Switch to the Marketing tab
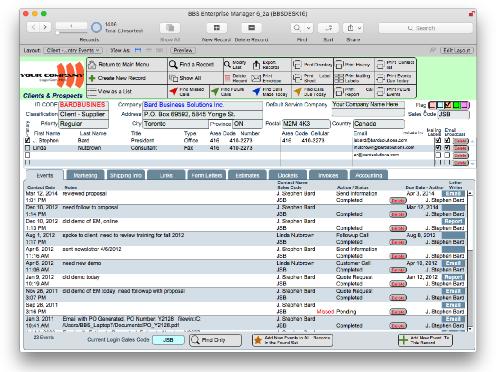Viewport: 501px width, 372px height. 85,175
